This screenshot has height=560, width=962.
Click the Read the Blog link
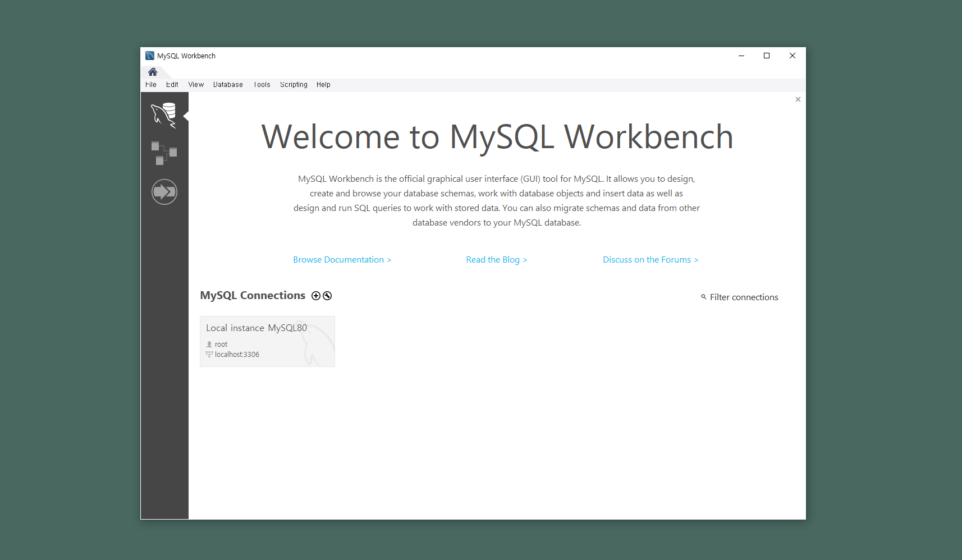pyautogui.click(x=497, y=260)
